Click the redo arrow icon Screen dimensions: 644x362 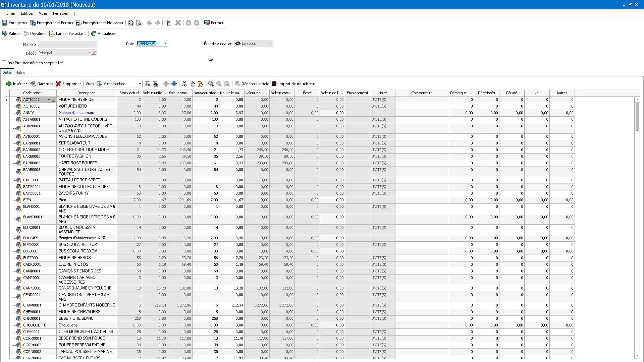[x=157, y=23]
